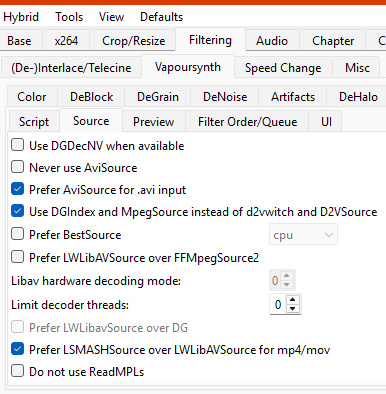
Task: Open the DeGrain filter tab
Action: coord(158,97)
